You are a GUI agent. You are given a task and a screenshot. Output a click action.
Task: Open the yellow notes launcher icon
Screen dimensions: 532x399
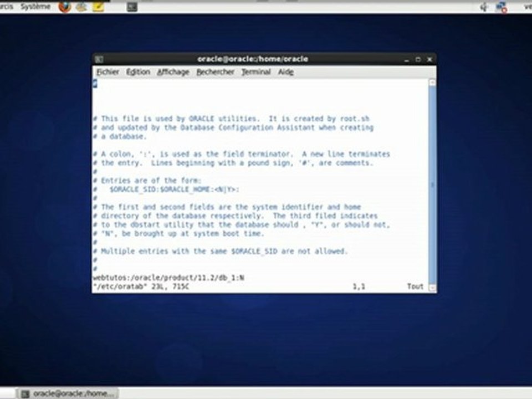tap(98, 7)
